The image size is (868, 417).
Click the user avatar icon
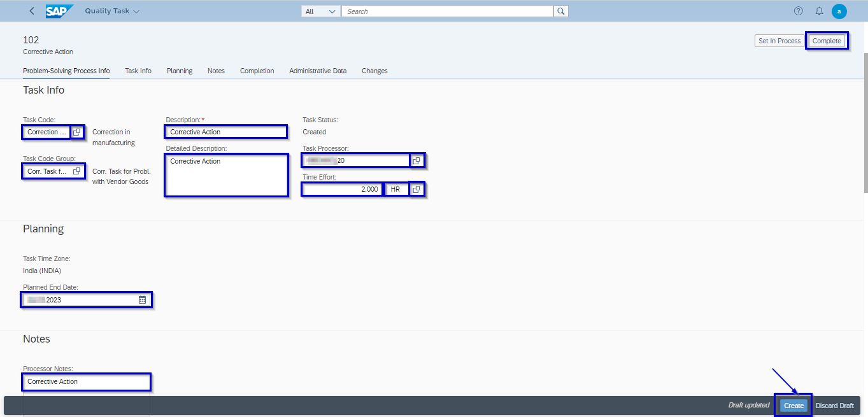[839, 11]
